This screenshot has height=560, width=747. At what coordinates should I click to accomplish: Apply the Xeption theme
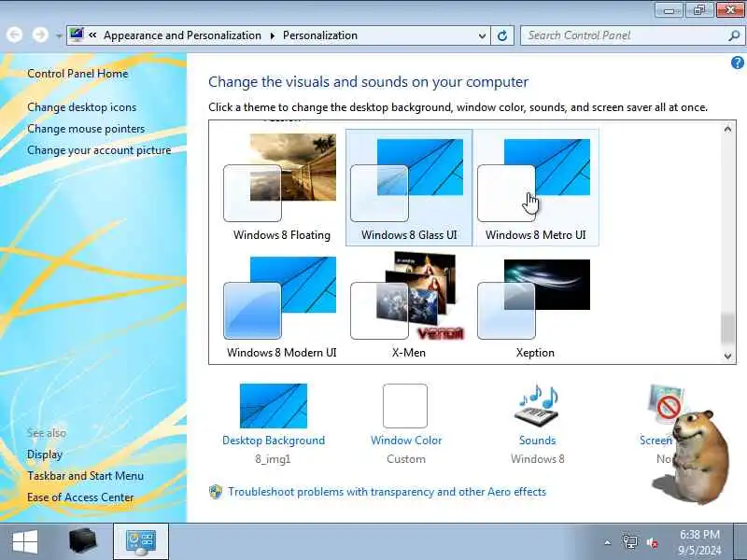(x=535, y=307)
